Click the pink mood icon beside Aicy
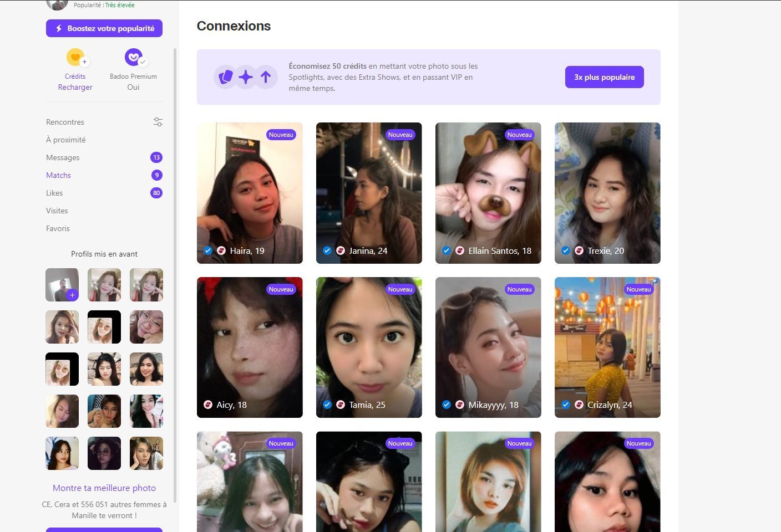 [x=208, y=405]
